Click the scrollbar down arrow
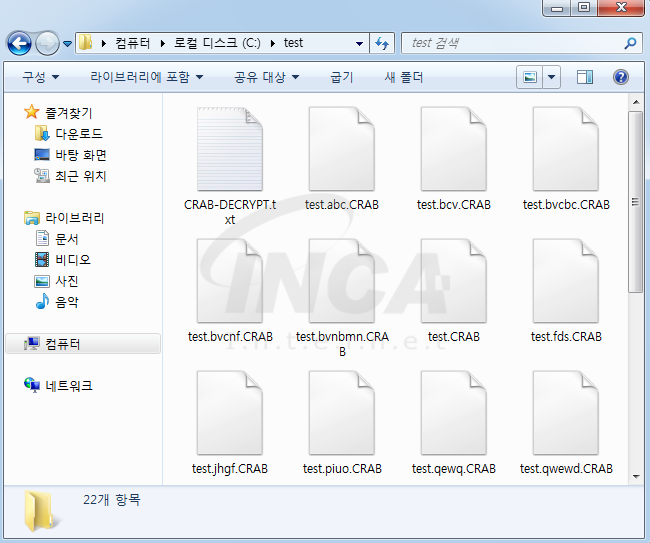 click(x=636, y=477)
